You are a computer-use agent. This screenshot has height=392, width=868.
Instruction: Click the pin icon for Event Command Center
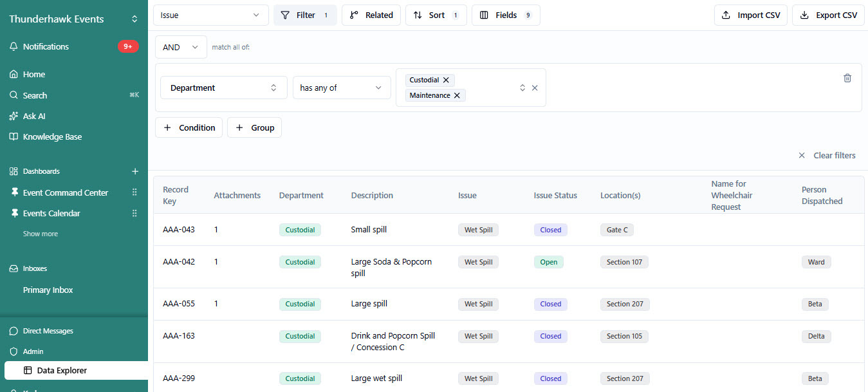[14, 192]
